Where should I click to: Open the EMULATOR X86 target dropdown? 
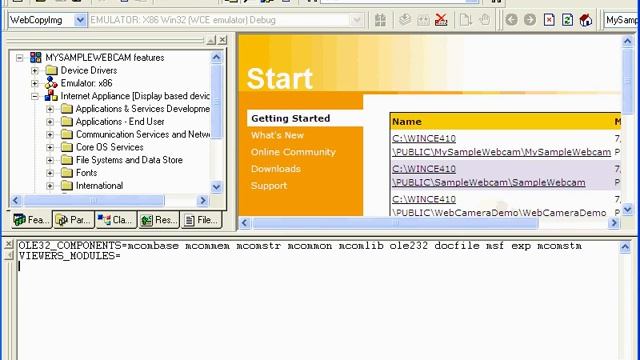356,20
